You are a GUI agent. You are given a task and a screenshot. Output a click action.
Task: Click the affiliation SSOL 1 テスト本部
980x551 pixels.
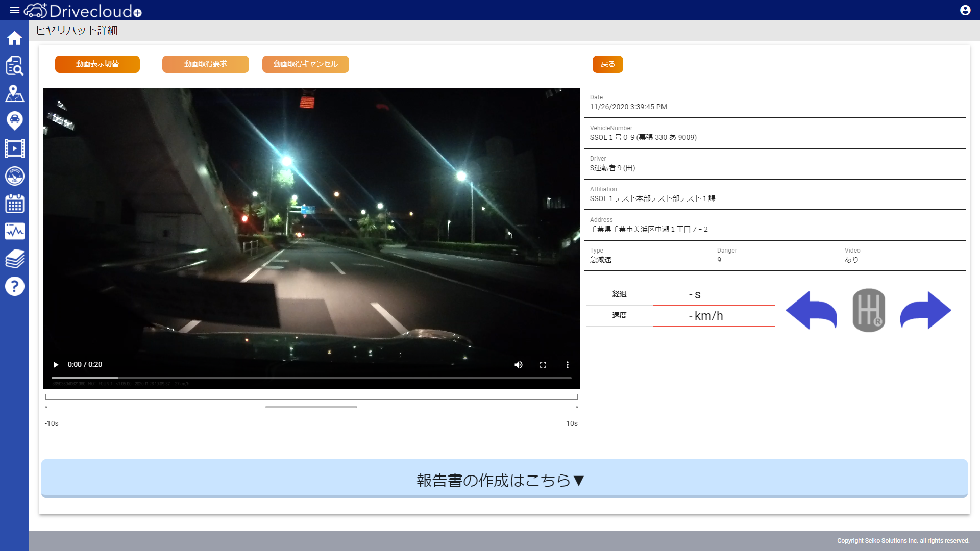(652, 198)
